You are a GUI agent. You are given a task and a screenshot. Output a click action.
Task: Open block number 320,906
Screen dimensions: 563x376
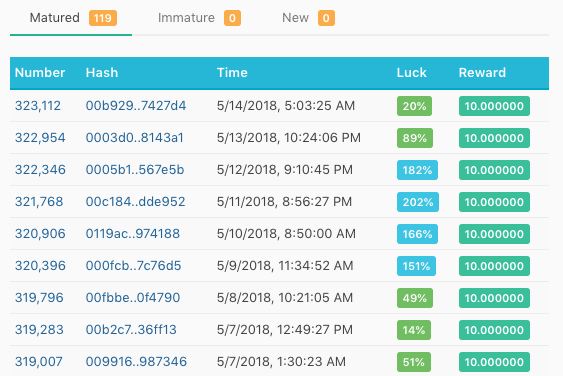point(40,234)
